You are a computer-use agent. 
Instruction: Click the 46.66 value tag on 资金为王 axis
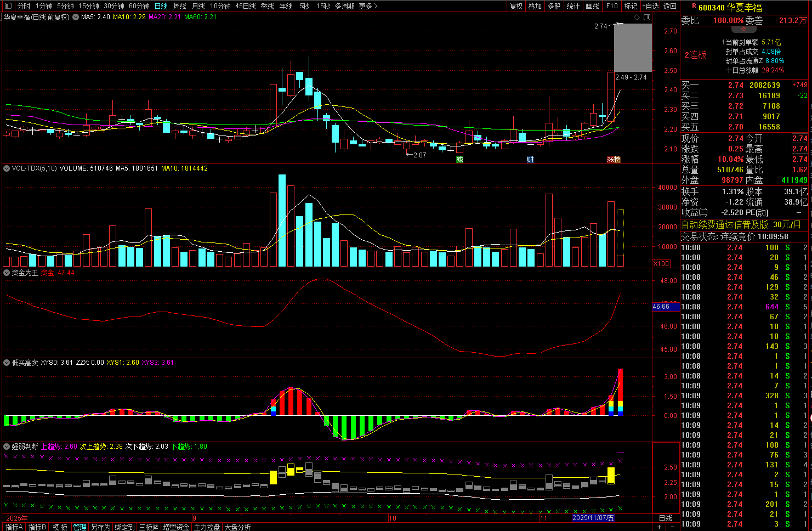(x=666, y=307)
